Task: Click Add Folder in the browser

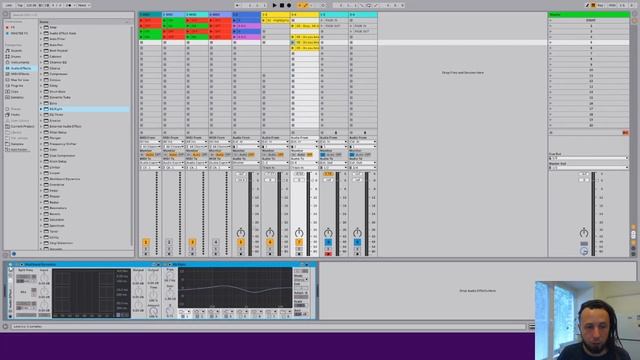Action: click(19, 150)
